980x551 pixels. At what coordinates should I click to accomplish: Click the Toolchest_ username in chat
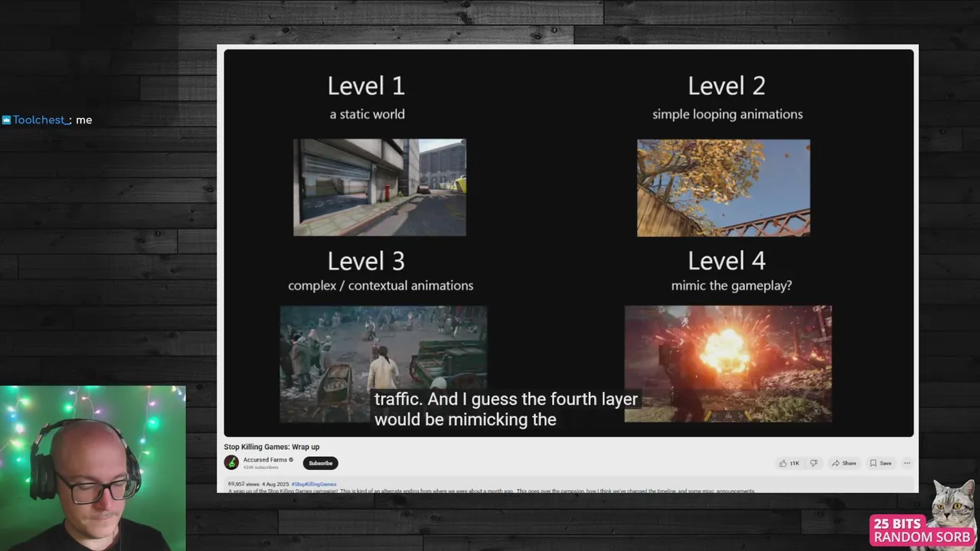[x=41, y=120]
